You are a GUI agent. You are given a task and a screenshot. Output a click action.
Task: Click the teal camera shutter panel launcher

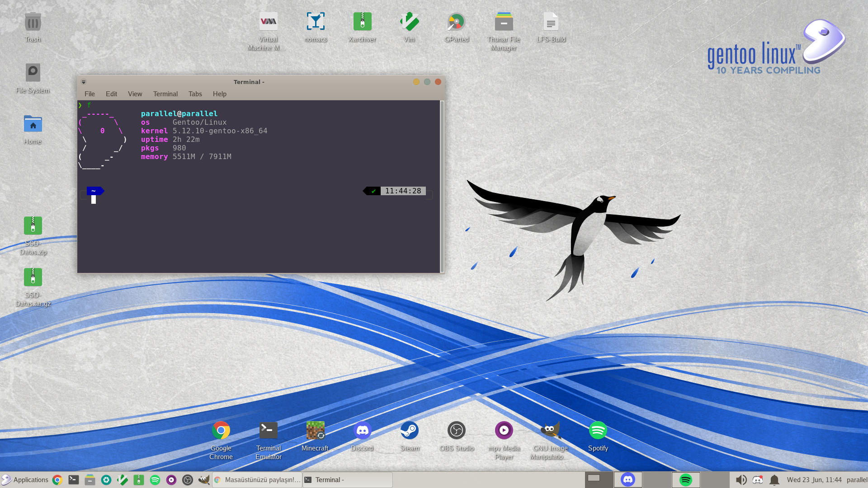pos(106,480)
